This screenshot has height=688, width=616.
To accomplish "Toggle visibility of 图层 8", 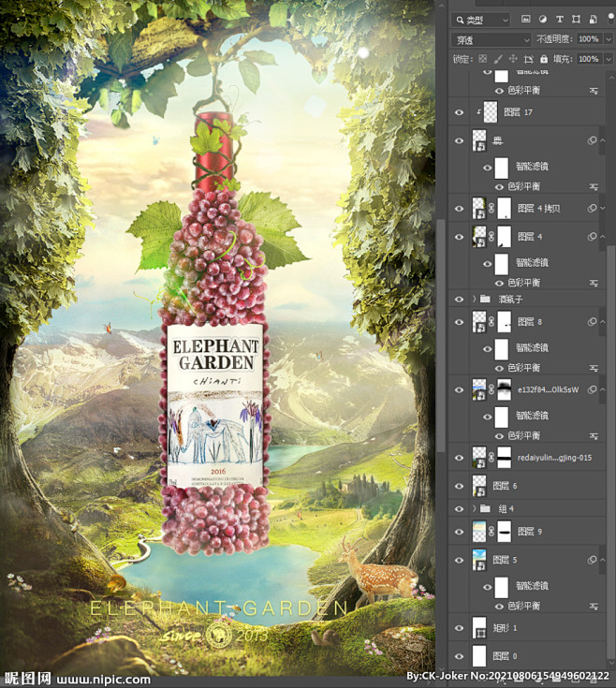I will coord(459,322).
